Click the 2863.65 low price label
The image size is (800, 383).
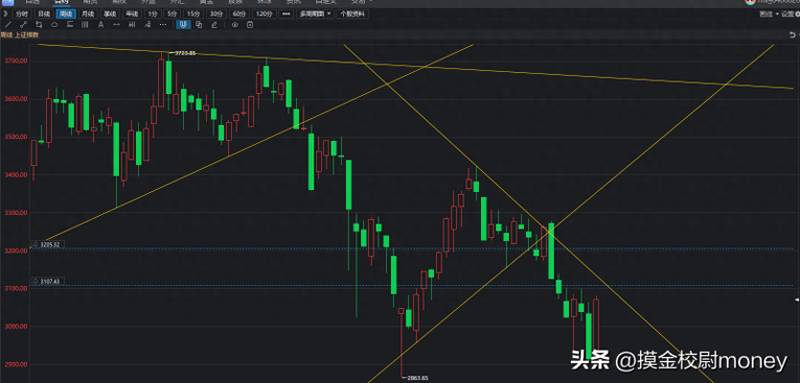pyautogui.click(x=417, y=378)
